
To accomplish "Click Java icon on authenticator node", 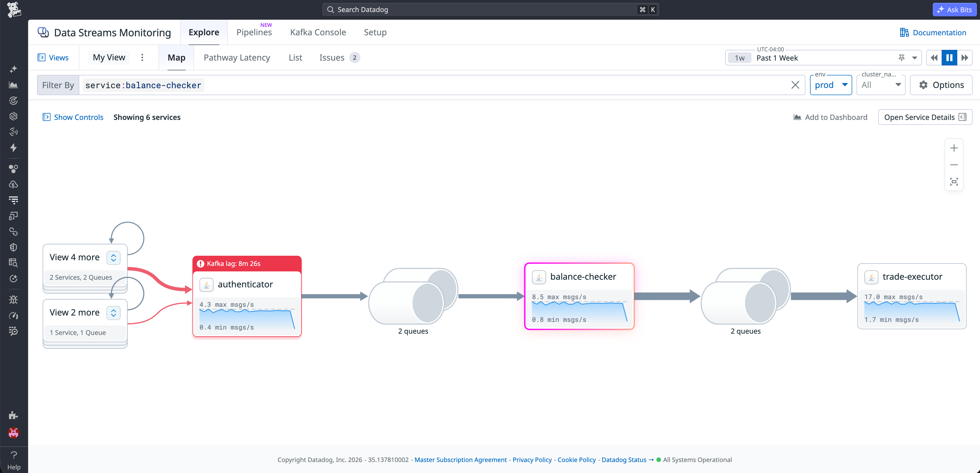I will [206, 285].
